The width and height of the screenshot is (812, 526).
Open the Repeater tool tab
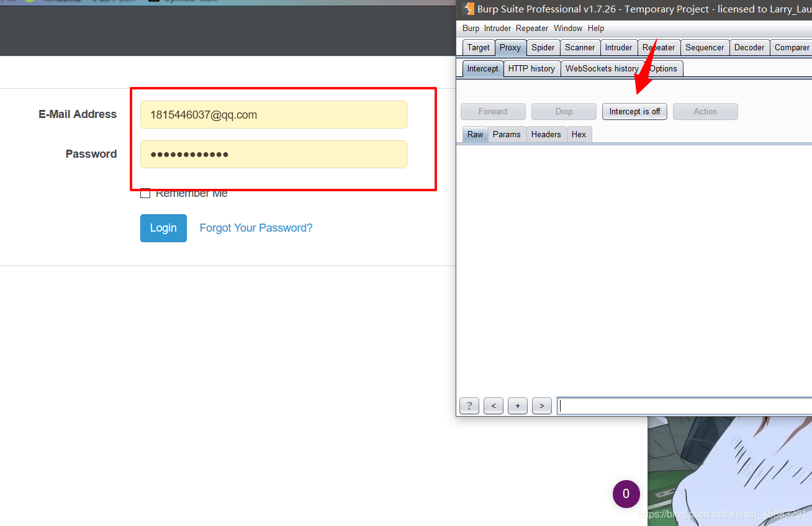pyautogui.click(x=659, y=47)
